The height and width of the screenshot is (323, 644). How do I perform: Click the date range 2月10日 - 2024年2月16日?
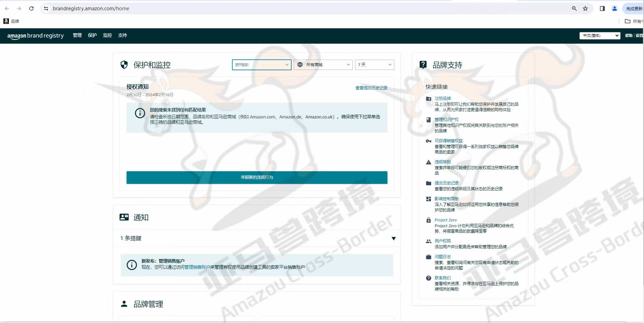(x=150, y=95)
